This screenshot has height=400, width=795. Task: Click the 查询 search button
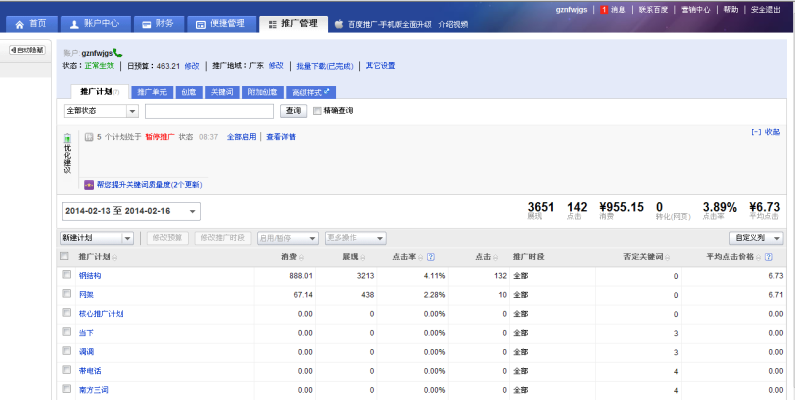point(293,111)
